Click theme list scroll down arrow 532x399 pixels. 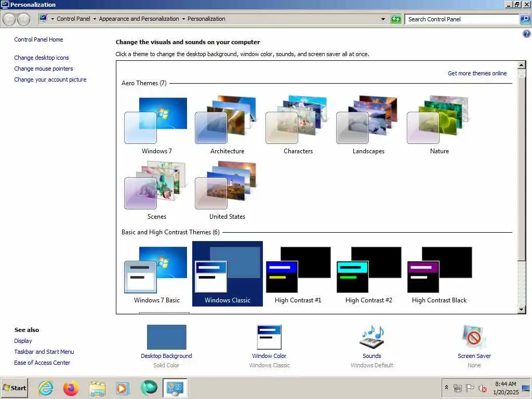(522, 309)
